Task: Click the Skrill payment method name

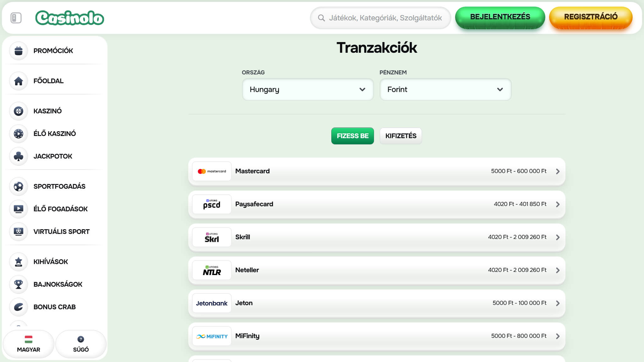Action: pyautogui.click(x=243, y=237)
